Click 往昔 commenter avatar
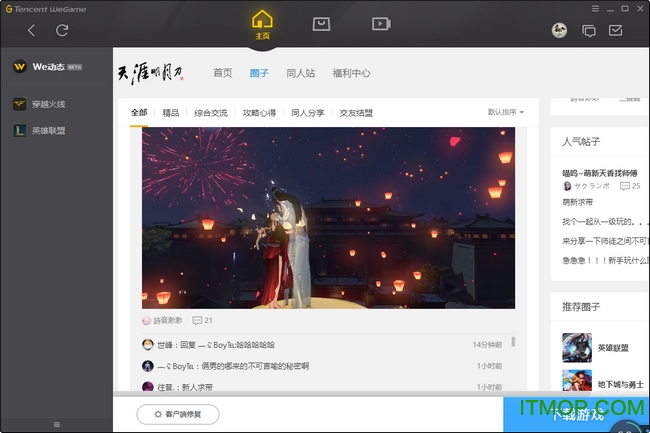This screenshot has height=433, width=650. (x=148, y=387)
